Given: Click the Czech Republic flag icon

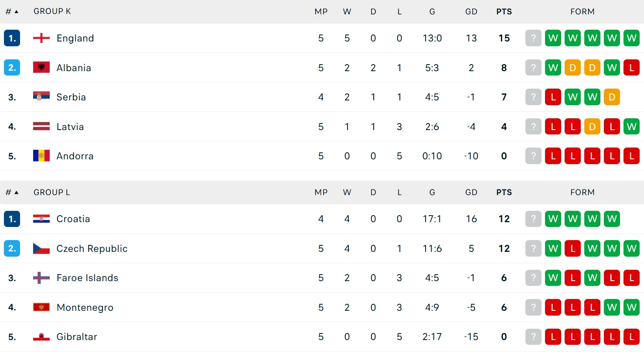Looking at the screenshot, I should tap(41, 248).
